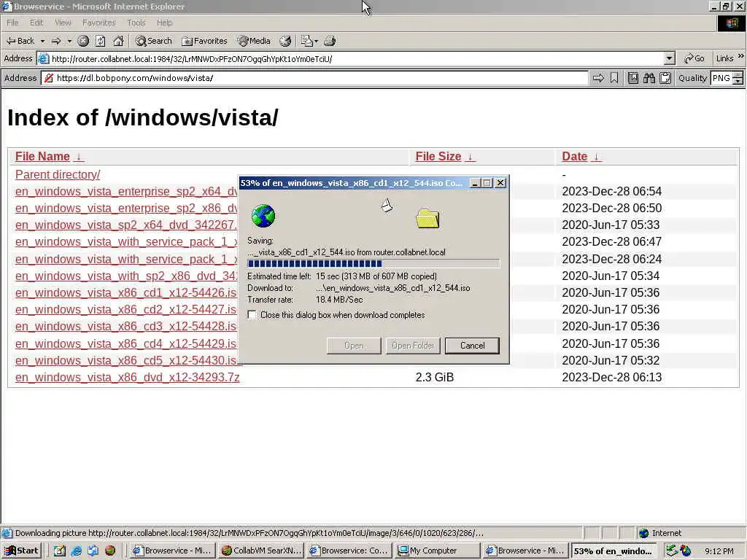This screenshot has height=560, width=747.
Task: Click the yellow folder icon in download dialog
Action: pos(427,219)
